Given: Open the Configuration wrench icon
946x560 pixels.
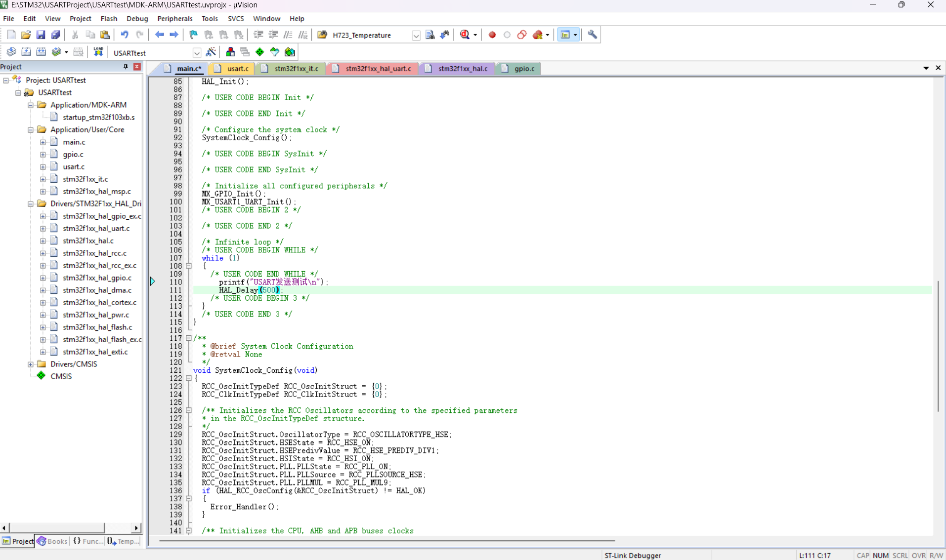Looking at the screenshot, I should pyautogui.click(x=592, y=35).
